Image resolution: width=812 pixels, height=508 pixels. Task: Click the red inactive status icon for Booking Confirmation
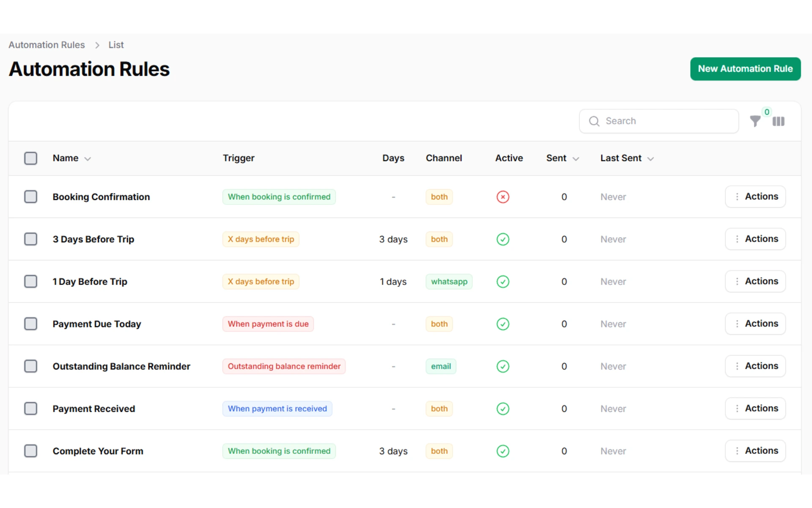(x=502, y=196)
